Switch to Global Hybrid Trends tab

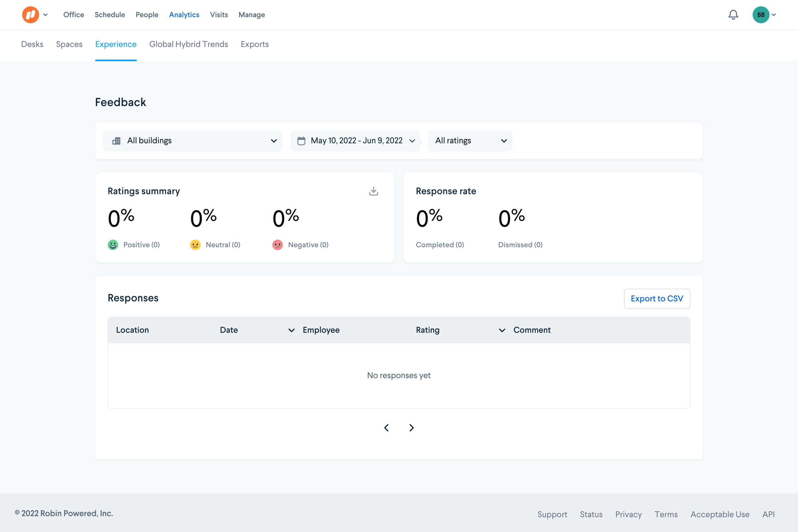[x=189, y=44]
